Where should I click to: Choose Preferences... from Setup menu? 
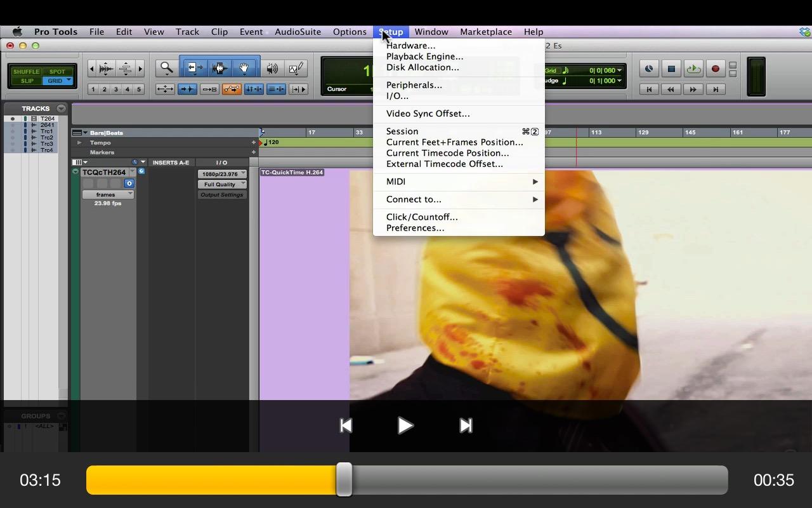click(459, 228)
